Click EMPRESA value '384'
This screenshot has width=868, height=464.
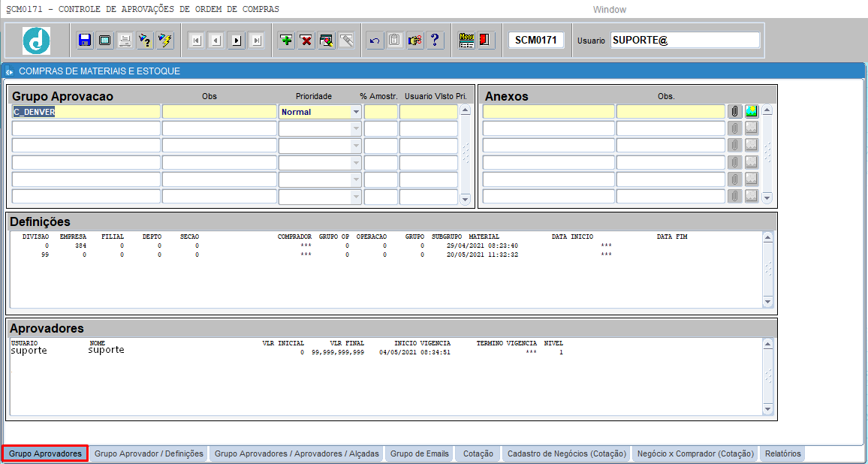coord(81,246)
